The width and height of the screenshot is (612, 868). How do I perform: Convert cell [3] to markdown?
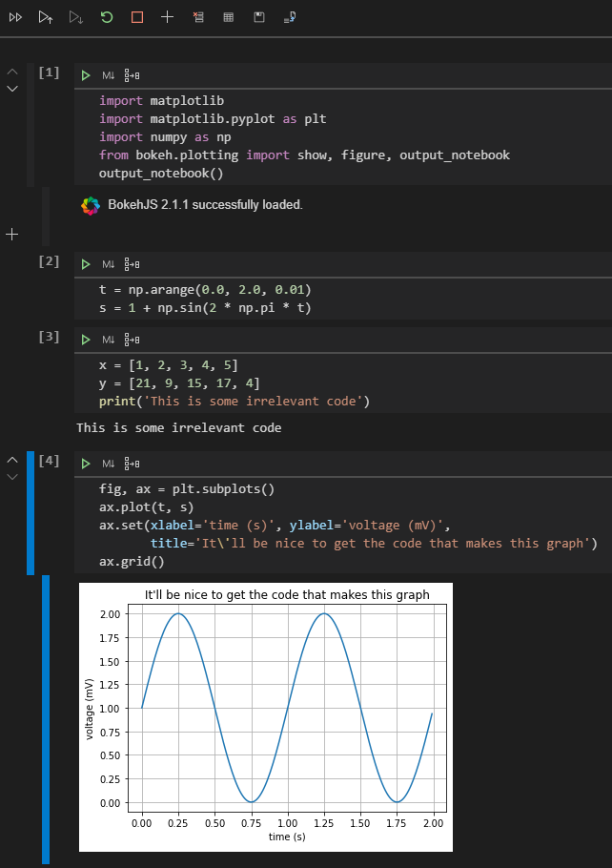click(x=109, y=340)
